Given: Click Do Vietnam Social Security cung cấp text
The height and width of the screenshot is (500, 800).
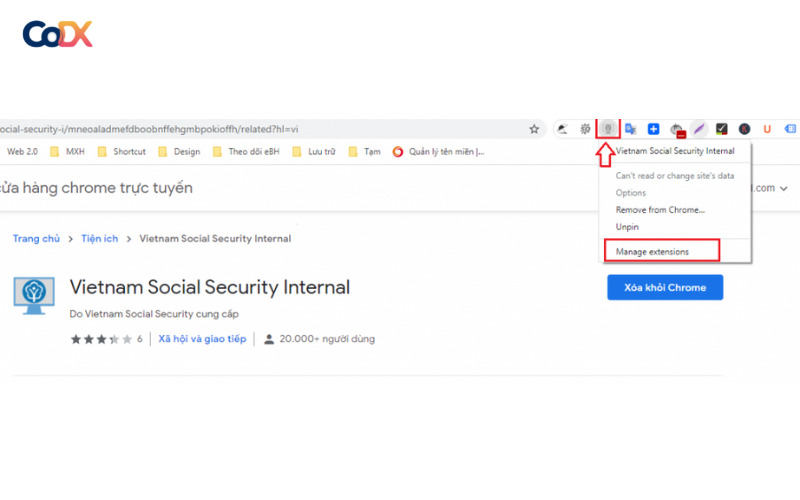Looking at the screenshot, I should point(154,314).
